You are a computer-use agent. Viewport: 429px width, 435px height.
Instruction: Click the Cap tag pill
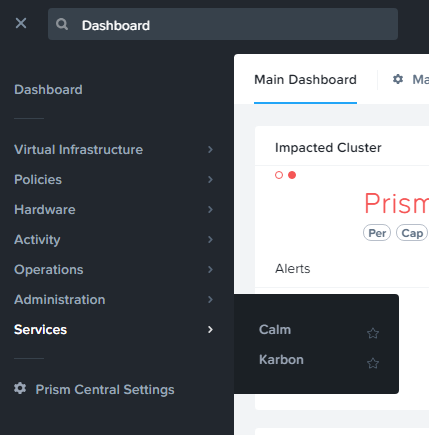coord(412,233)
